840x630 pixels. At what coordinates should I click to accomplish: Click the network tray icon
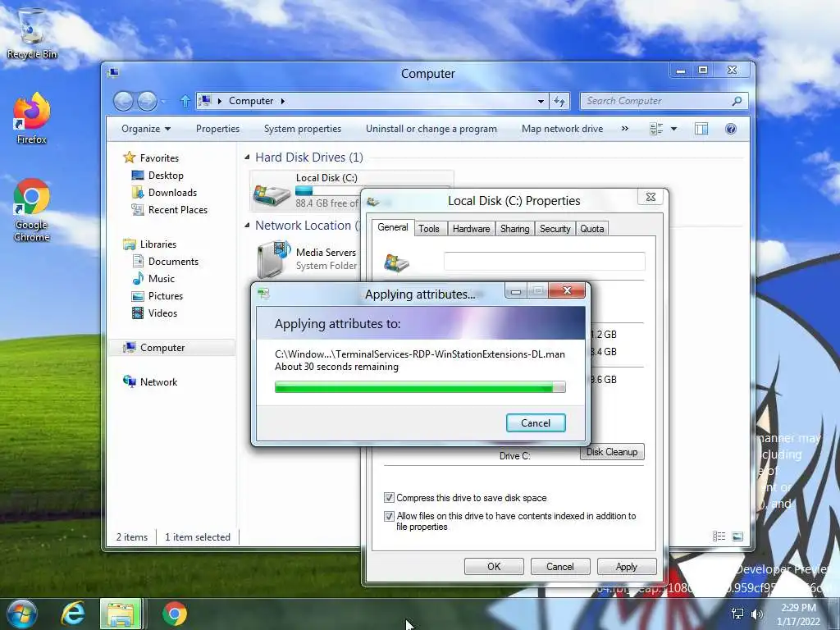coord(737,614)
